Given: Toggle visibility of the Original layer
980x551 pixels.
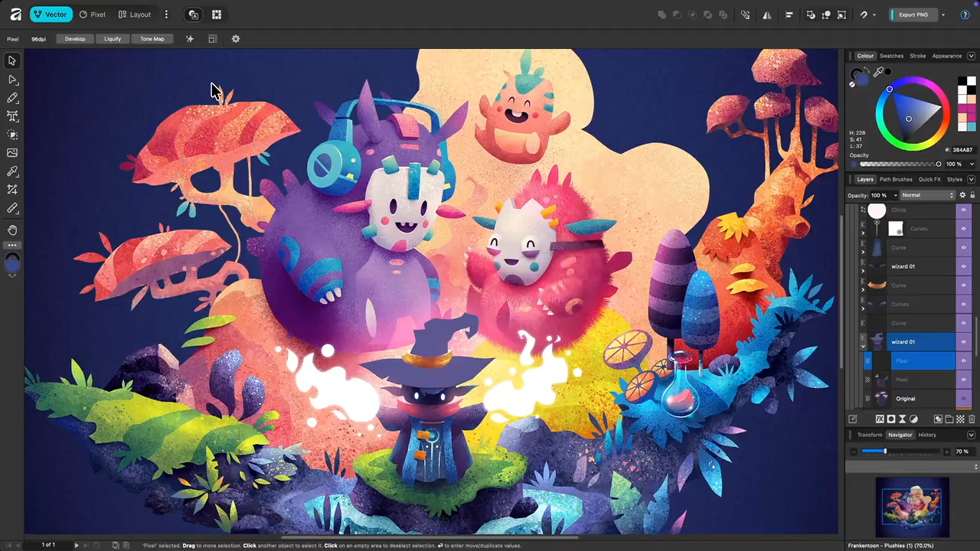Looking at the screenshot, I should click(963, 399).
